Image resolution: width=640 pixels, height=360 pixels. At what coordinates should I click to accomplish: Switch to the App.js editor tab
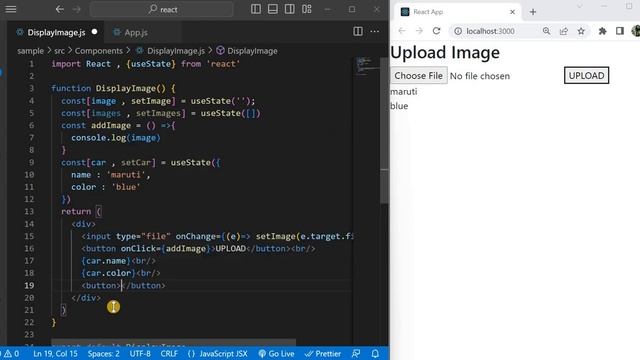(136, 32)
